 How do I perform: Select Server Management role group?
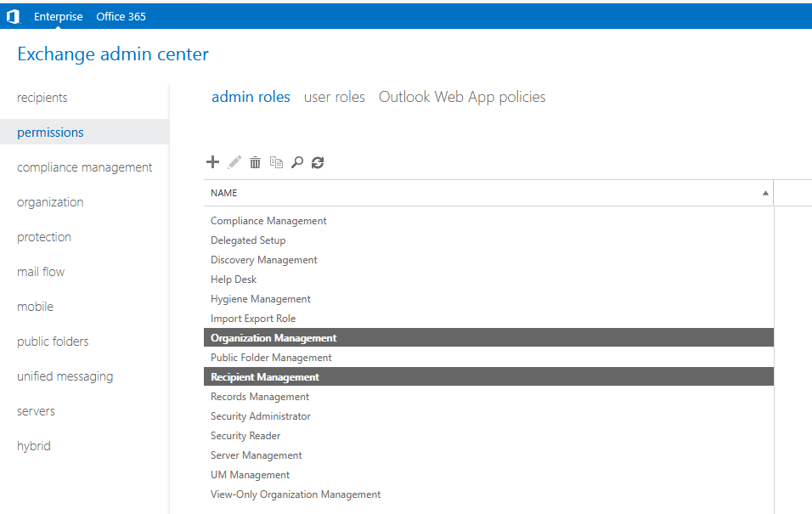tap(488, 455)
